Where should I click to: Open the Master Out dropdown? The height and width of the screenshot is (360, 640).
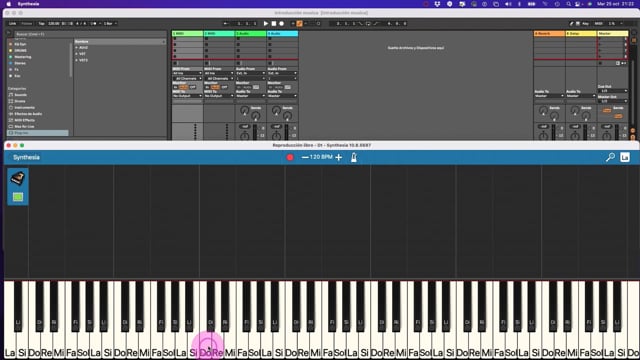[x=613, y=101]
